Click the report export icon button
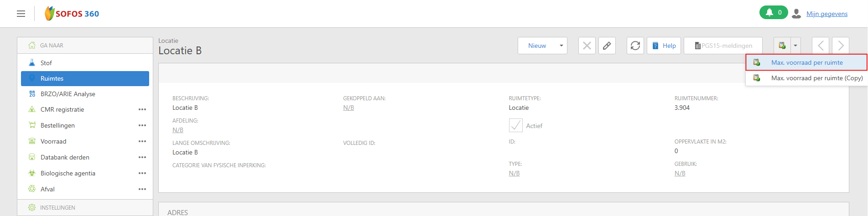Screen dimensions: 868x216 [x=782, y=46]
